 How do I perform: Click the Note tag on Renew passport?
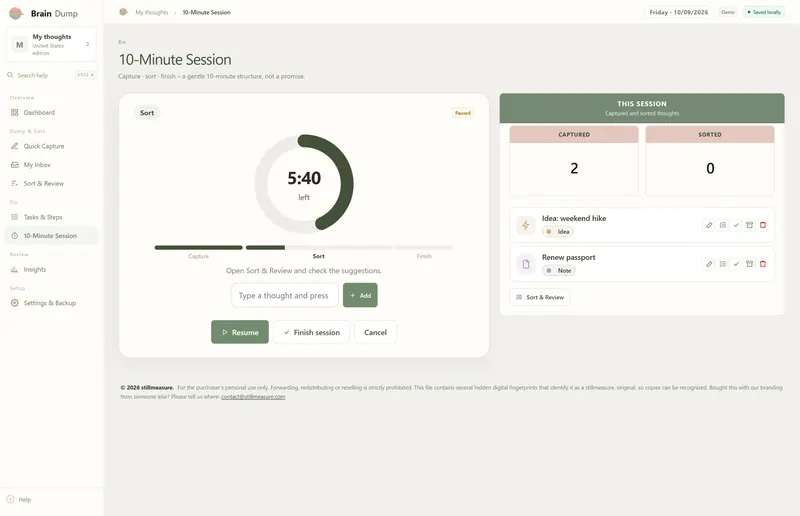pyautogui.click(x=559, y=271)
